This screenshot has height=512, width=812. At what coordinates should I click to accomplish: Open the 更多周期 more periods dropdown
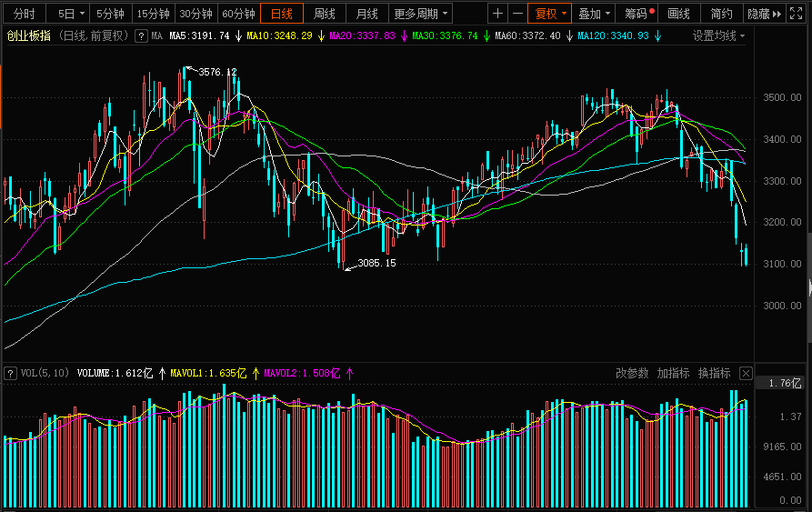click(x=421, y=14)
